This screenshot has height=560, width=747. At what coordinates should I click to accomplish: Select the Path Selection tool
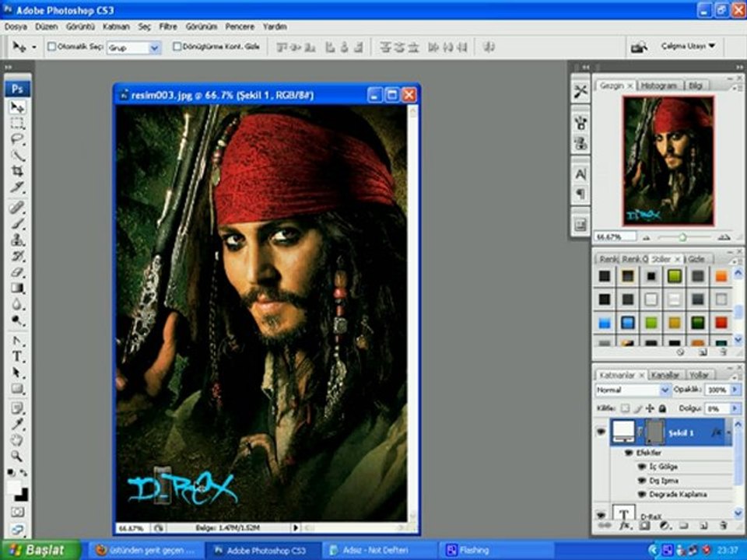(18, 373)
